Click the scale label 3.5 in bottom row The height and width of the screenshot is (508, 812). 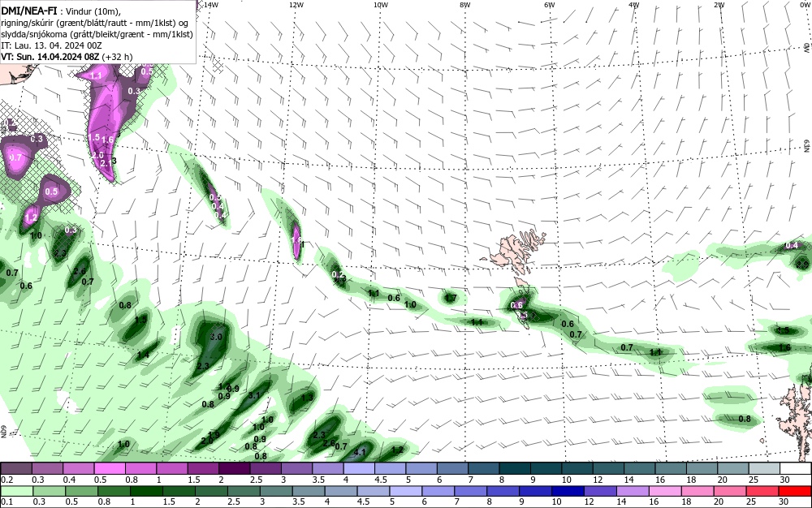(x=299, y=502)
